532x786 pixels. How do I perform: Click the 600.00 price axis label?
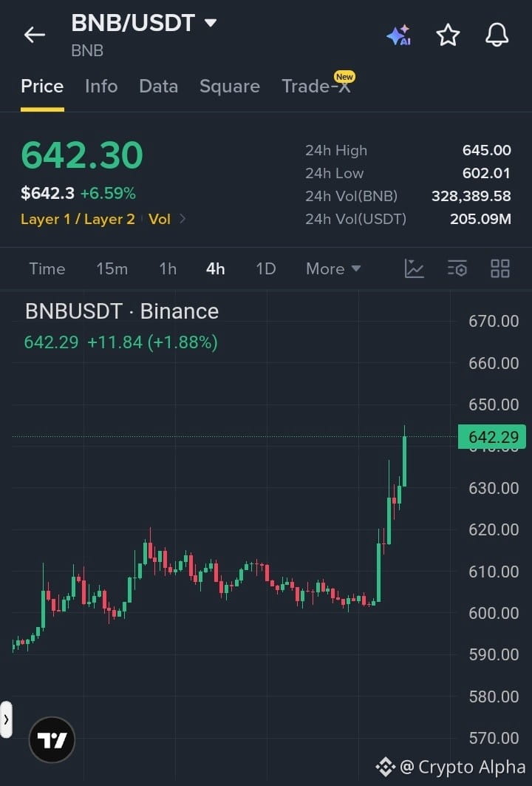pos(494,612)
